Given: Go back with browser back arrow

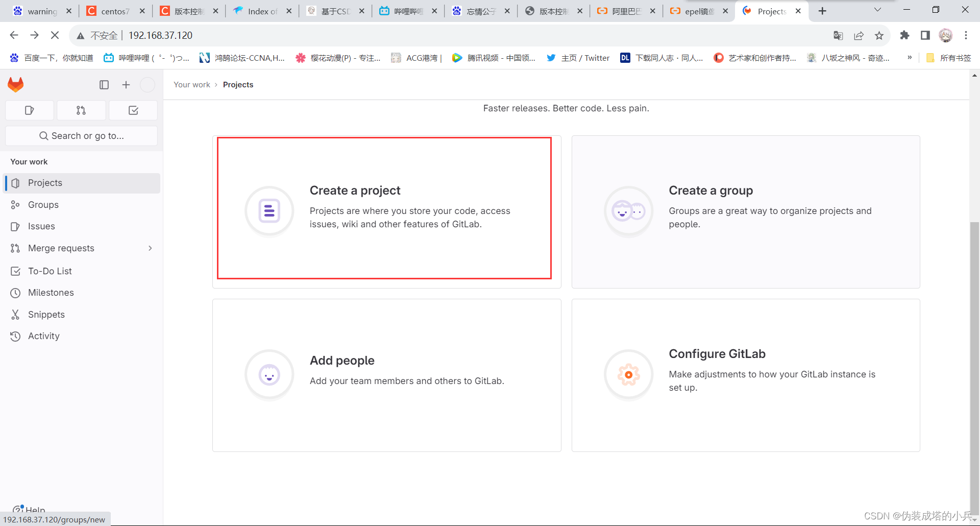Looking at the screenshot, I should click(14, 35).
